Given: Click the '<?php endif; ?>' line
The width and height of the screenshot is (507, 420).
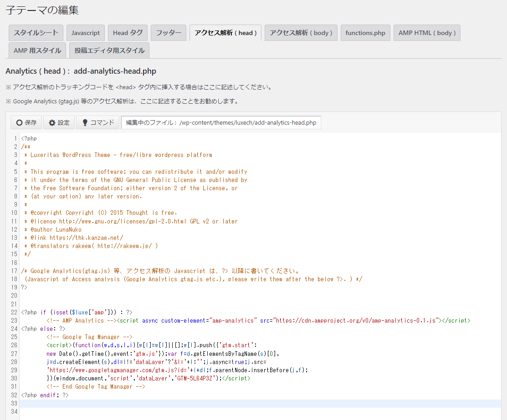Looking at the screenshot, I should click(45, 395).
